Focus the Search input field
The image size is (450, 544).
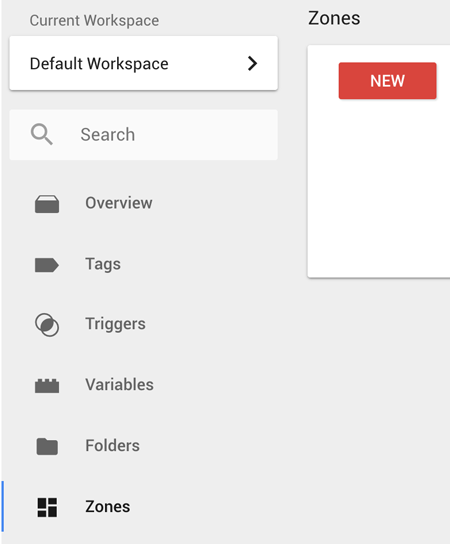point(144,135)
